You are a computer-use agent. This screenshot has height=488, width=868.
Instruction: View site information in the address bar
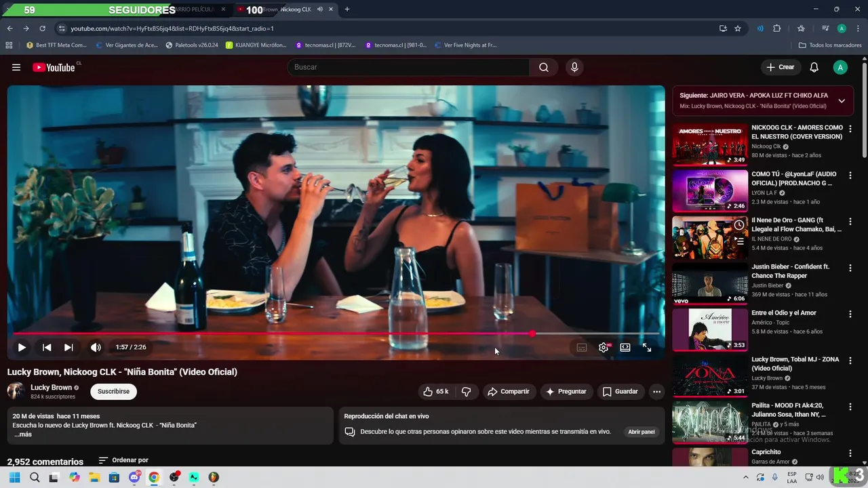[62, 28]
